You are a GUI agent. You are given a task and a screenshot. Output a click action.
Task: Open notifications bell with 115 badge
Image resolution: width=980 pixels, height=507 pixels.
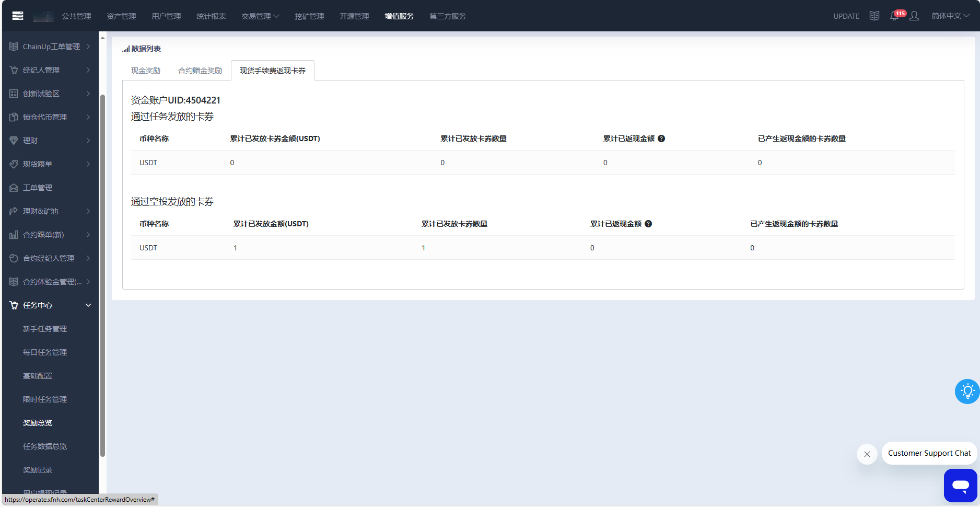pos(895,16)
